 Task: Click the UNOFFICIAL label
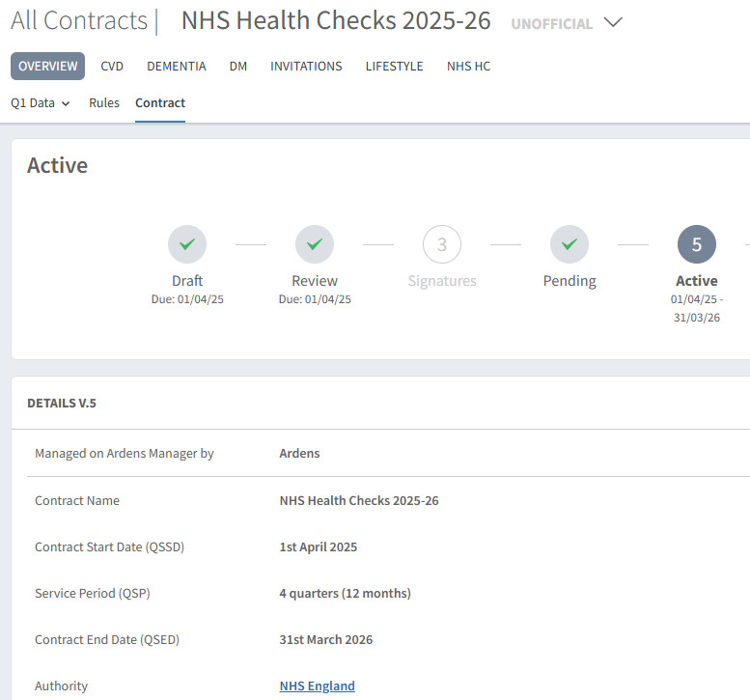tap(551, 23)
